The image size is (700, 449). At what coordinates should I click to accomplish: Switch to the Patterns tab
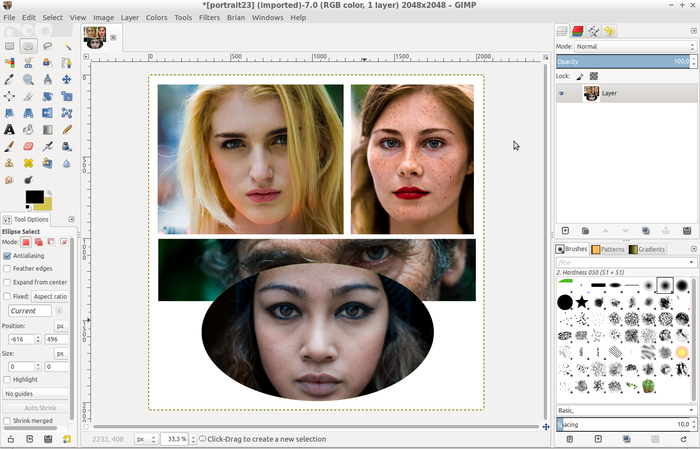608,249
